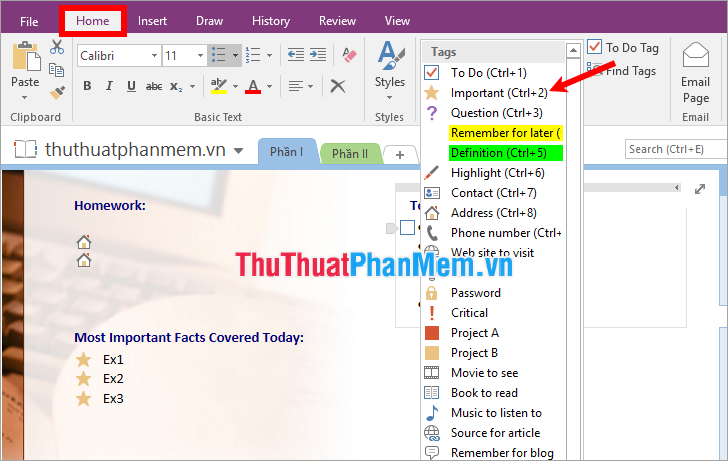728x461 pixels.
Task: Click the Email Page icon
Action: point(696,73)
